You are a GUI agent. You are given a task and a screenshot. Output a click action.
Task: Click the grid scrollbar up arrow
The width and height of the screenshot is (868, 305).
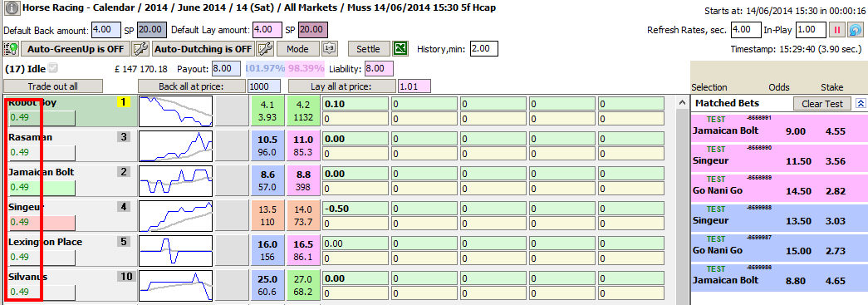(683, 102)
